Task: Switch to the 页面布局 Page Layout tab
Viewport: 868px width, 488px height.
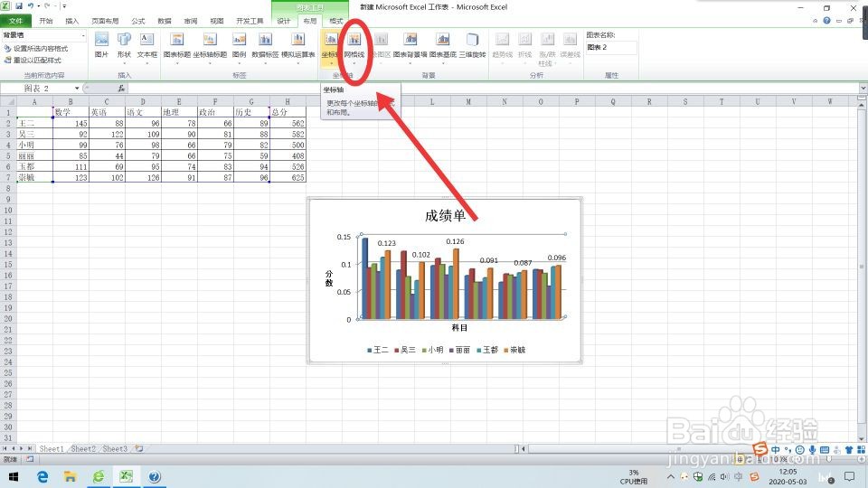Action: 105,21
